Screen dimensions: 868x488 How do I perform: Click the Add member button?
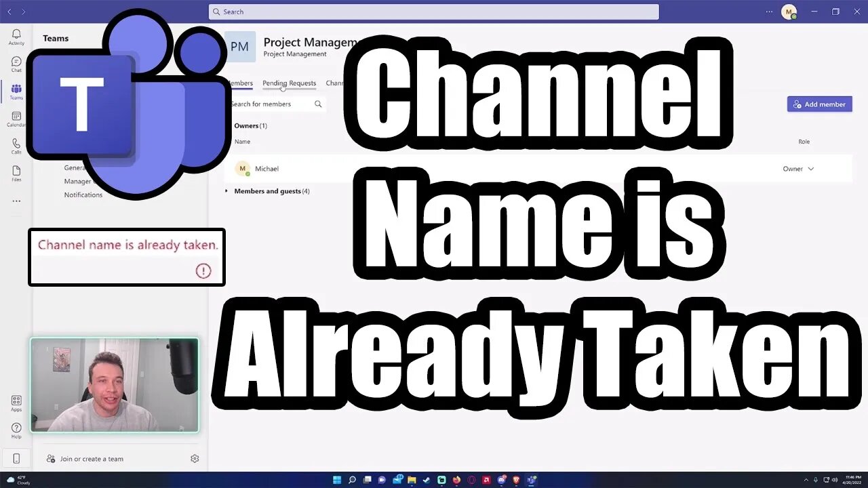pyautogui.click(x=819, y=104)
